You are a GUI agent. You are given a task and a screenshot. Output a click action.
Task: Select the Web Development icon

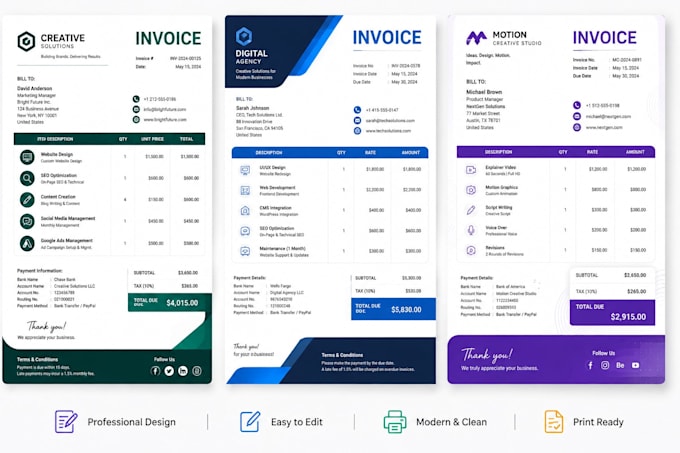tap(245, 190)
